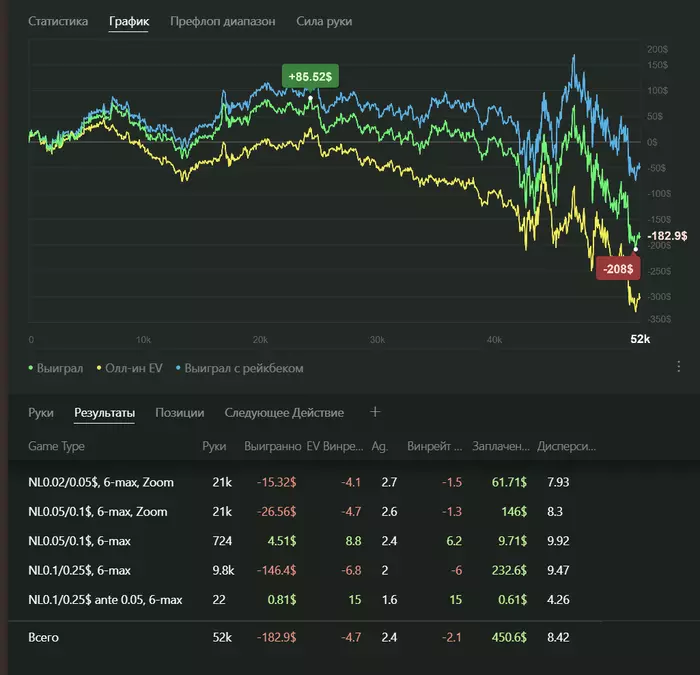Viewport: 700px width, 675px height.
Task: Select the NL0.1/0.25$ ante 0.05 row
Action: [105, 599]
